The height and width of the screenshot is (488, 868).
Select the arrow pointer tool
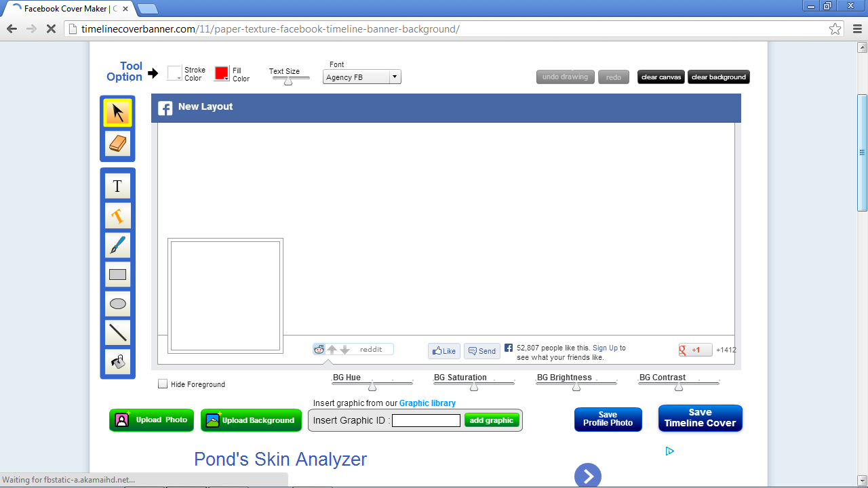pyautogui.click(x=117, y=113)
